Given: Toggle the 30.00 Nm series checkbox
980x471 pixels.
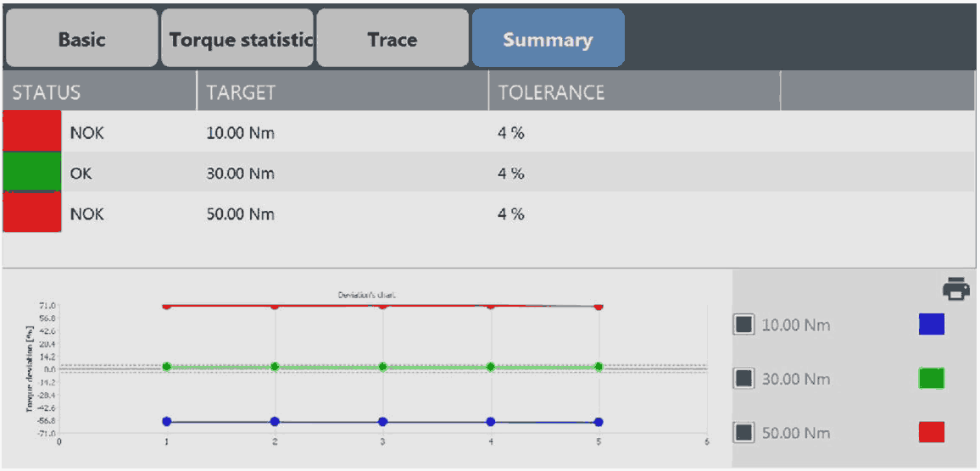Looking at the screenshot, I should tap(743, 379).
